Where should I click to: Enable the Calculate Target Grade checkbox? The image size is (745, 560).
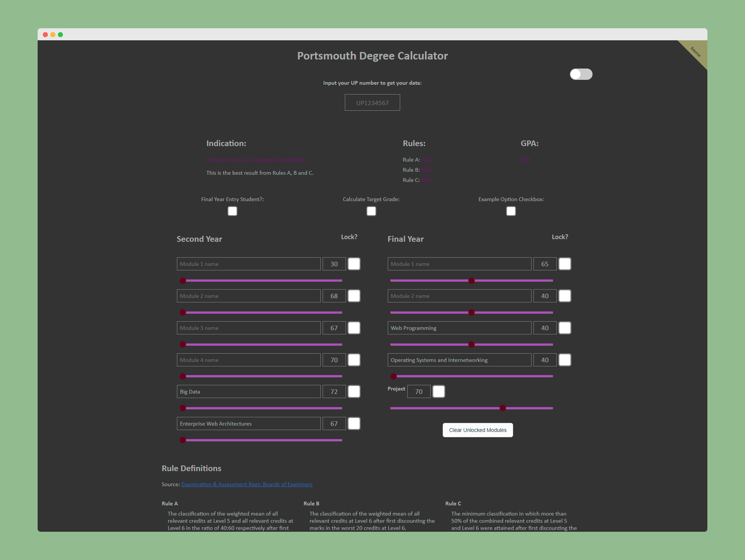point(371,211)
